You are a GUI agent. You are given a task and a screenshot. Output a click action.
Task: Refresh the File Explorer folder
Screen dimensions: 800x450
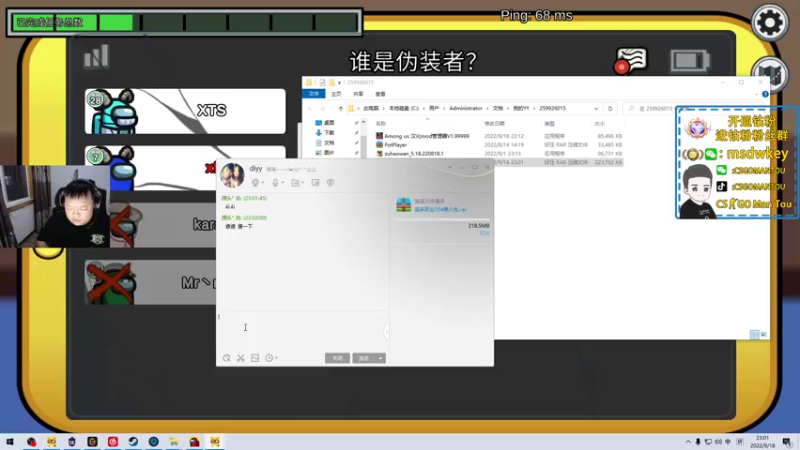610,109
